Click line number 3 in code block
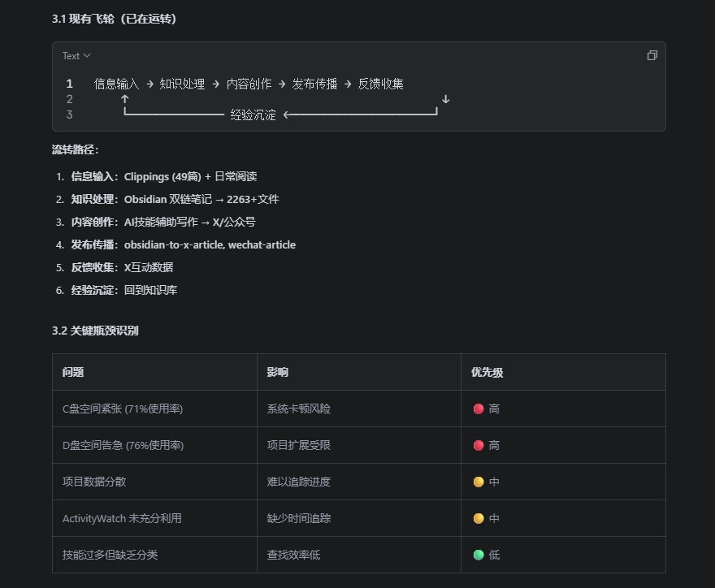This screenshot has height=588, width=715. [x=69, y=115]
